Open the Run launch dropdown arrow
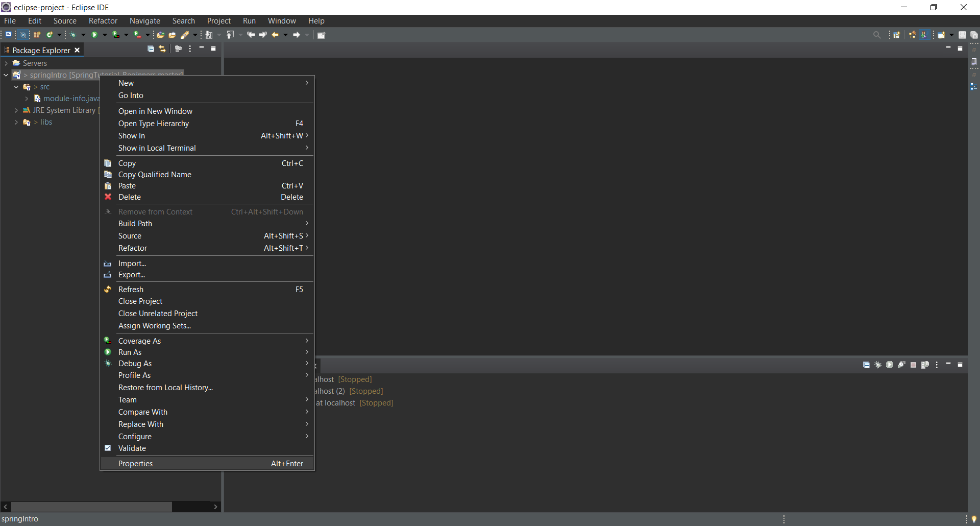980x526 pixels. point(105,35)
